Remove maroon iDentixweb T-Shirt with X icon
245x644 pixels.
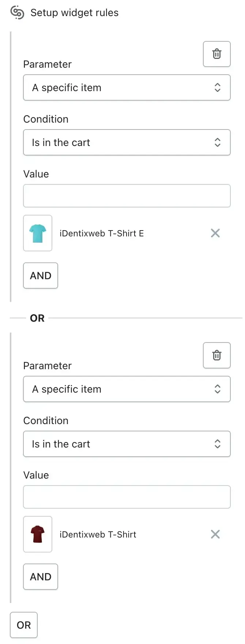[215, 534]
